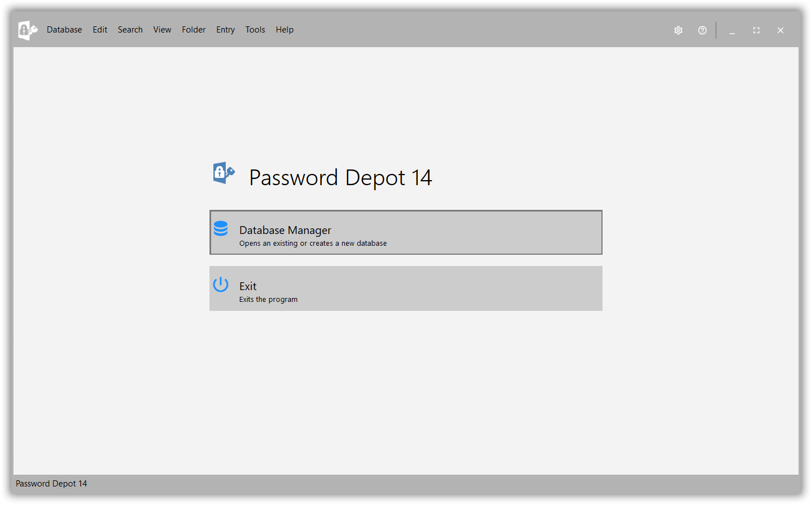Open the Edit menu
The width and height of the screenshot is (812, 505).
click(x=100, y=30)
